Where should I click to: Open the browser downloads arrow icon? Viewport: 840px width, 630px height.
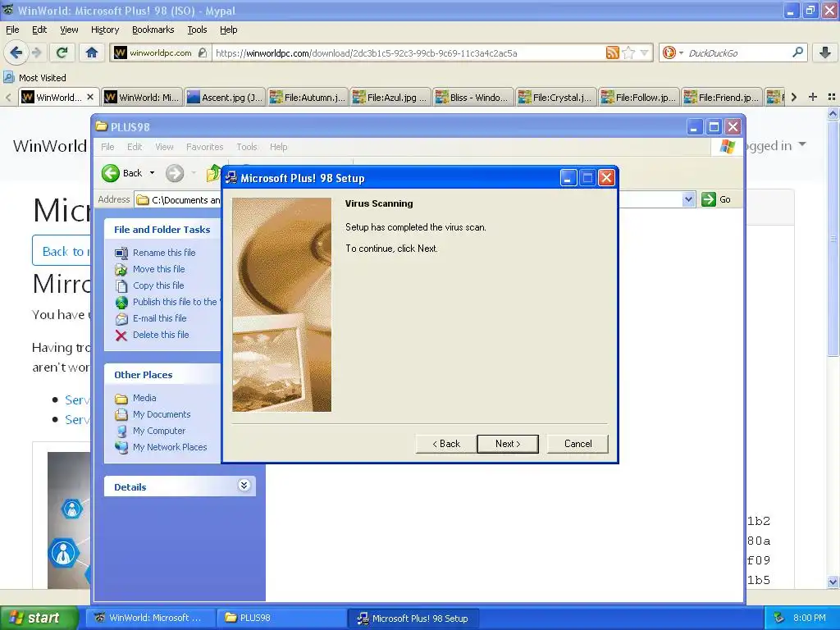click(x=825, y=52)
